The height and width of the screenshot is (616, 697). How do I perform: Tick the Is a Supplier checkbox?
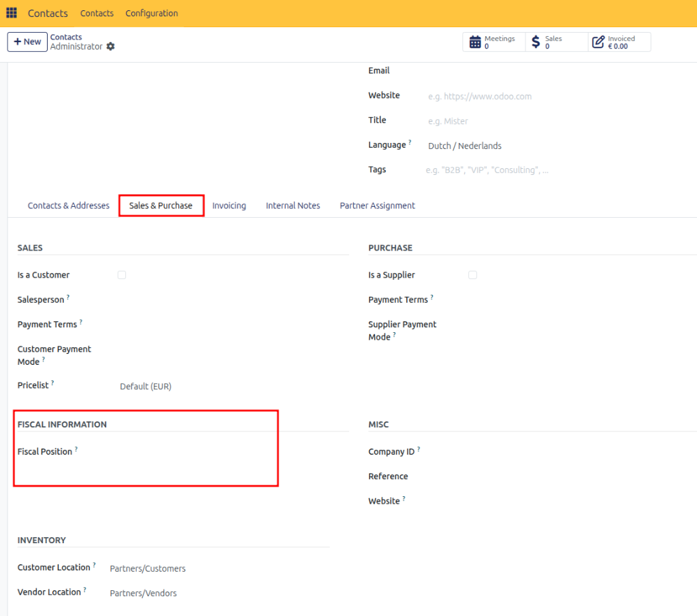(x=472, y=275)
